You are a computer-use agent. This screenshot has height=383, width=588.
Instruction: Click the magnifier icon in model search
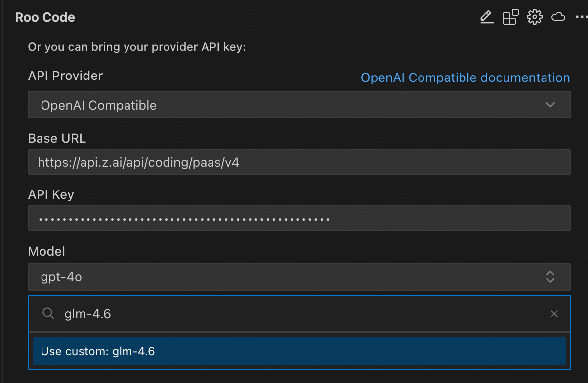pos(48,314)
